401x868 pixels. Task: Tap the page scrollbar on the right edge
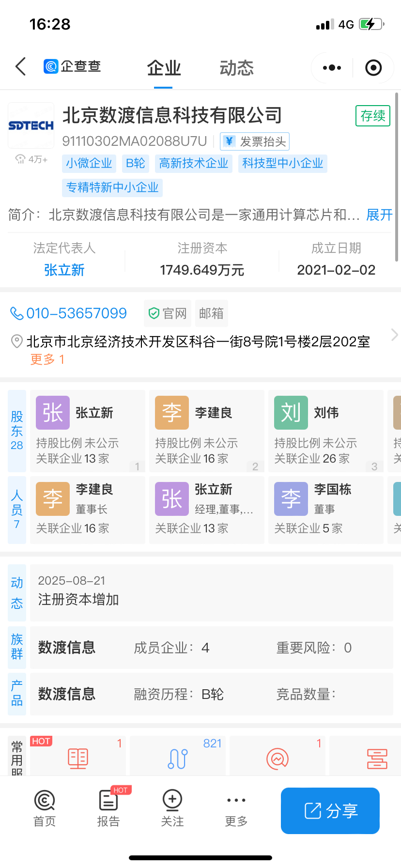[398, 177]
